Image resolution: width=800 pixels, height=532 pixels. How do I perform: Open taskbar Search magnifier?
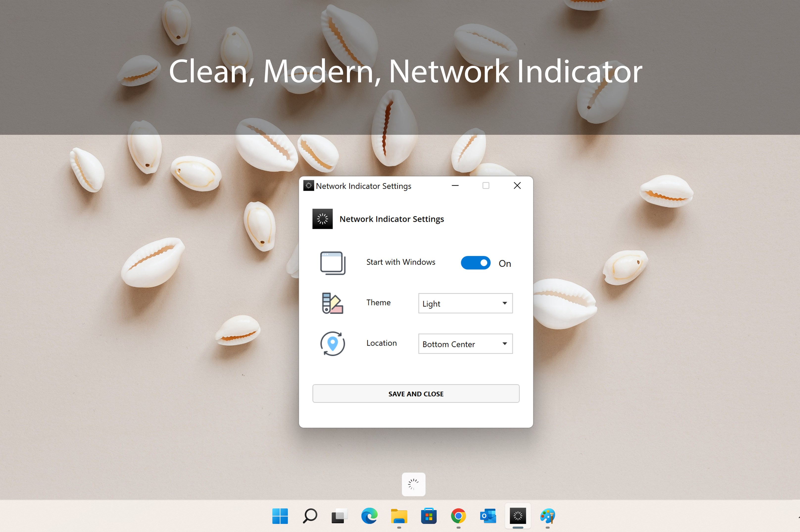click(x=310, y=516)
